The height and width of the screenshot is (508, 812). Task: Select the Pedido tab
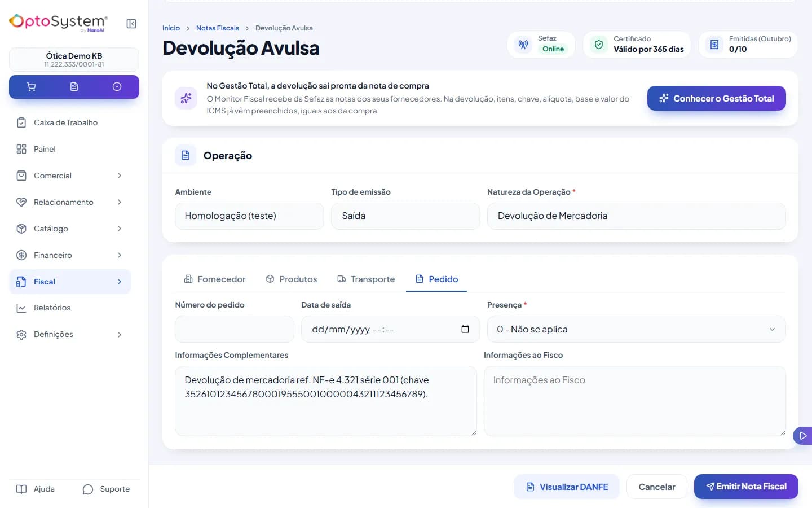436,279
